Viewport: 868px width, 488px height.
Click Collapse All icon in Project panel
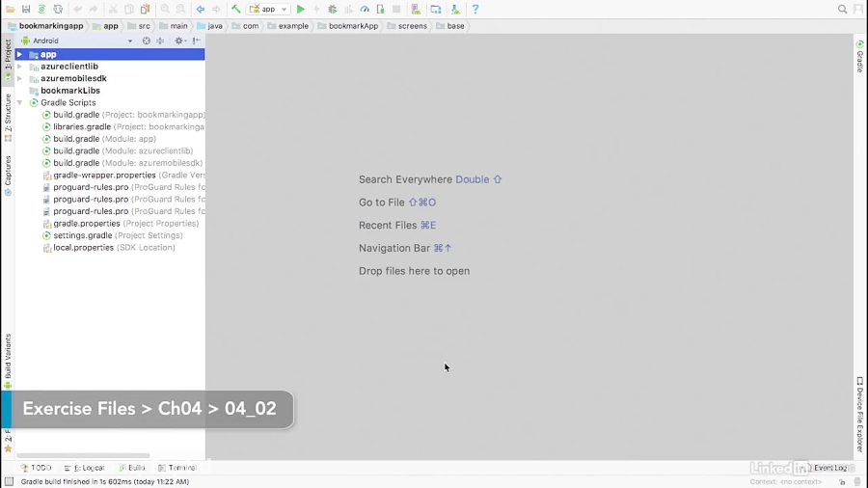click(x=160, y=41)
